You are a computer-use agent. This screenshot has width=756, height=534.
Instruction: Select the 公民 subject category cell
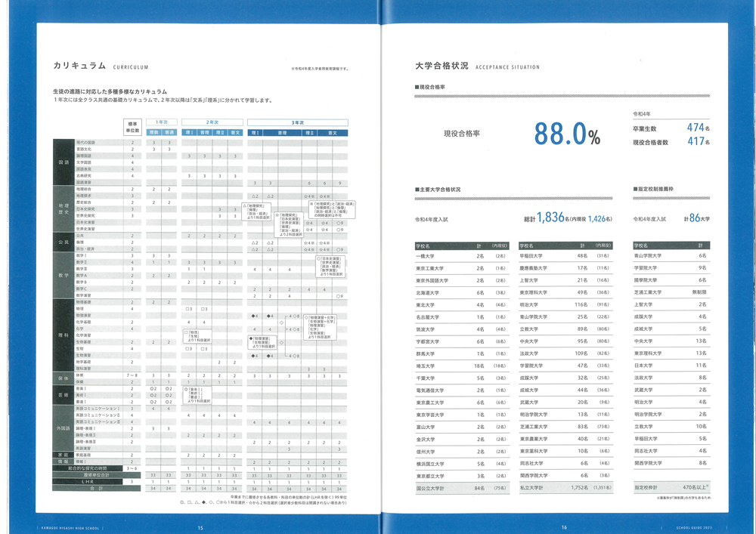[64, 242]
